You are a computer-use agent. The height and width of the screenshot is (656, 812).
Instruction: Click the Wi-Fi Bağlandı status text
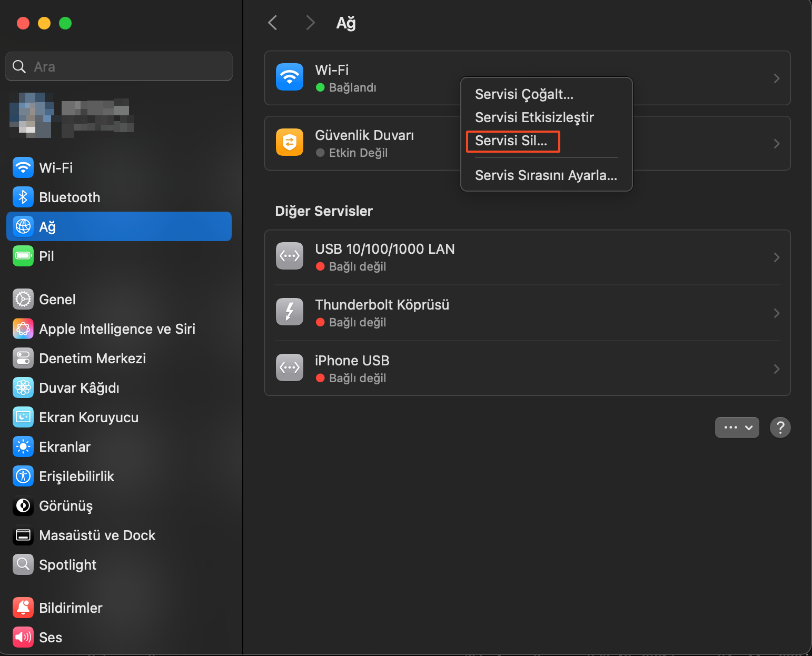[x=353, y=87]
